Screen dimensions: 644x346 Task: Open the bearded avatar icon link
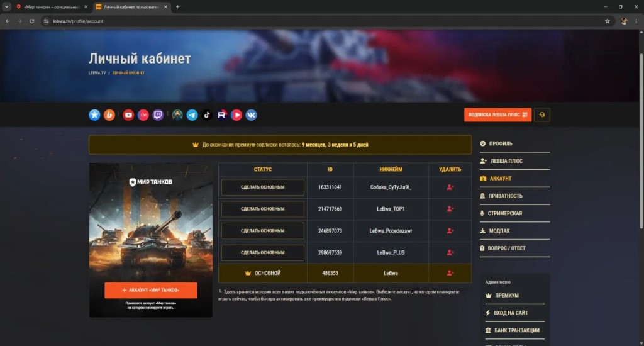(x=177, y=115)
